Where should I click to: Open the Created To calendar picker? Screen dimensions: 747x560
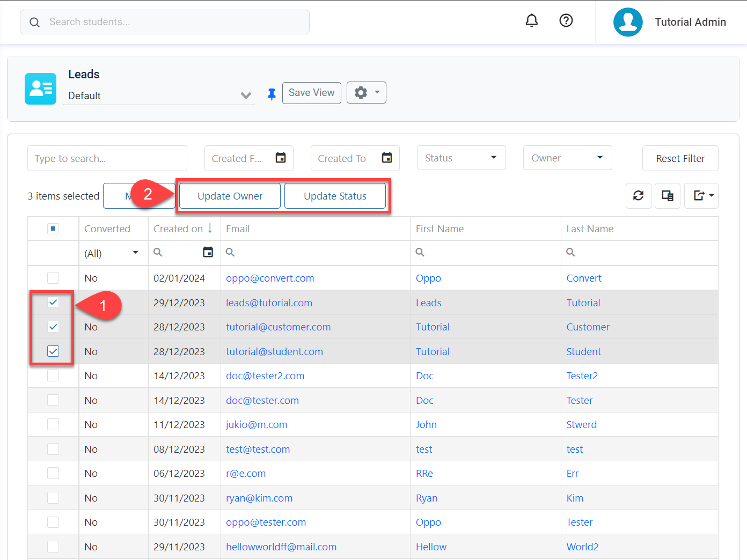coord(387,158)
